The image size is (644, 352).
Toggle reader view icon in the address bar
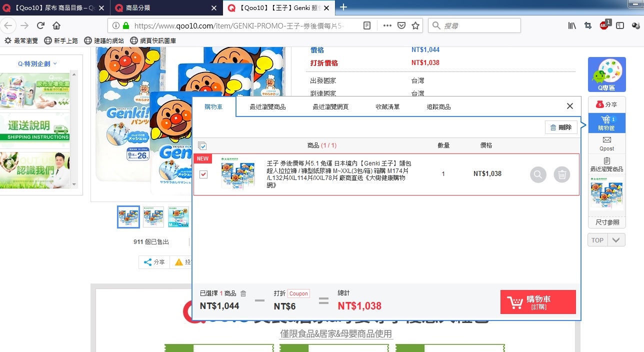367,25
